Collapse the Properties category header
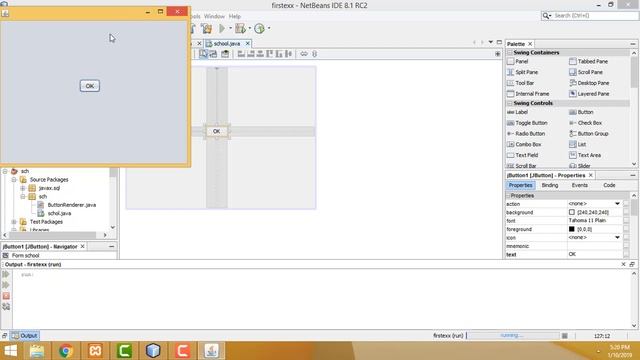640x360 pixels. 509,196
